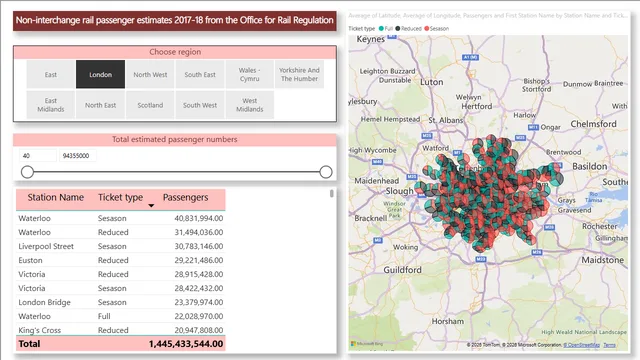Click the Chelmsford label on the map
This screenshot has height=360, width=640.
pyautogui.click(x=593, y=124)
